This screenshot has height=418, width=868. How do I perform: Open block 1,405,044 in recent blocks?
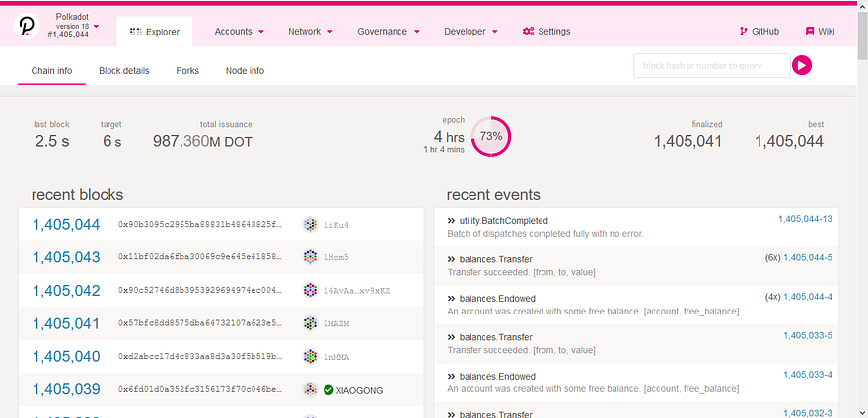click(66, 224)
